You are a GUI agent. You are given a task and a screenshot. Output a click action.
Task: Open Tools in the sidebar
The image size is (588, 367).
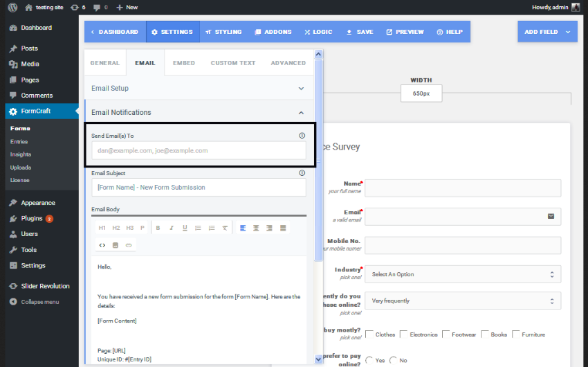tap(29, 250)
